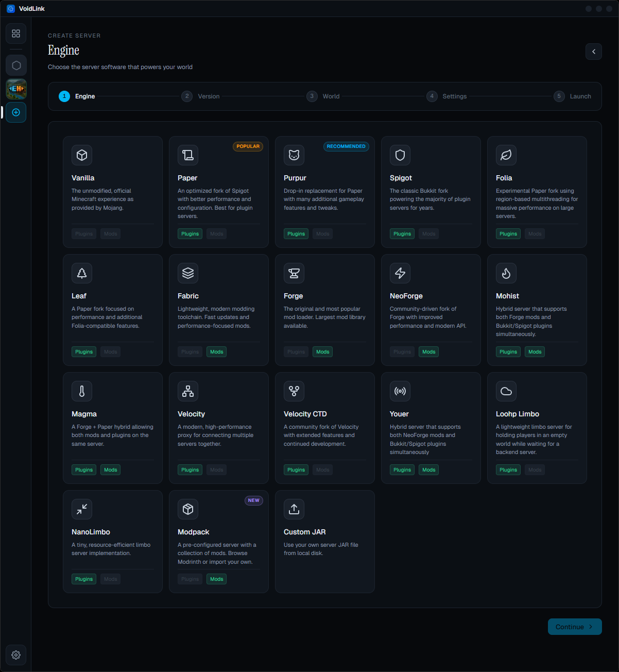Viewport: 619px width, 672px height.
Task: Click the Modpack package icon
Action: click(188, 509)
